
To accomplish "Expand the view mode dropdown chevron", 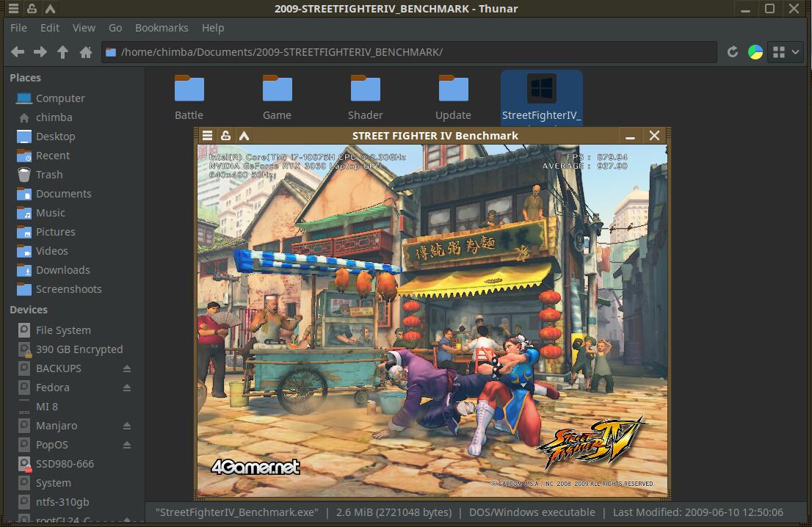I will point(796,52).
